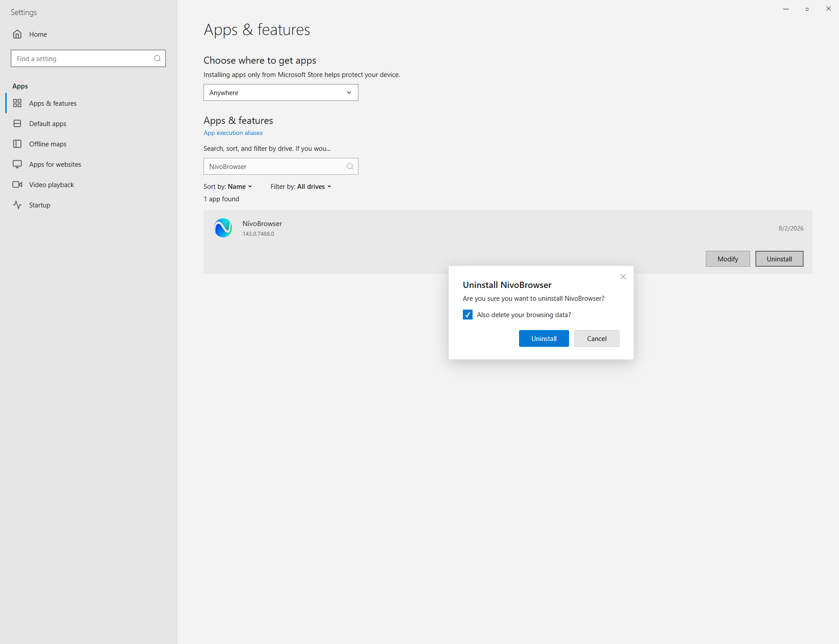Image resolution: width=839 pixels, height=644 pixels.
Task: Close the Uninstall NivoBrowser dialog with X
Action: click(x=623, y=276)
